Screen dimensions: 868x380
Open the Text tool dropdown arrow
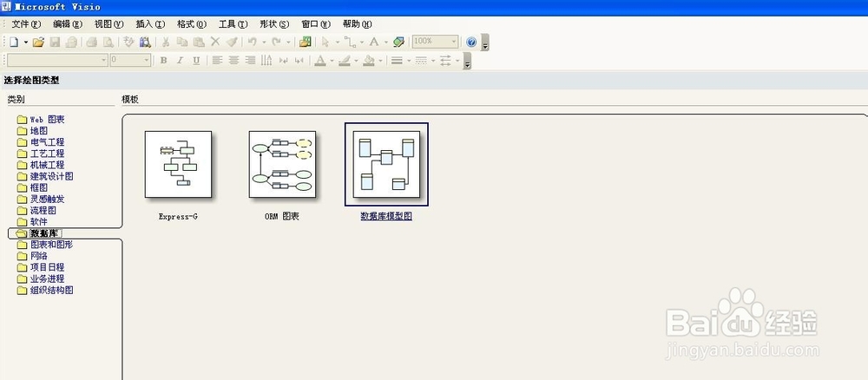click(386, 42)
